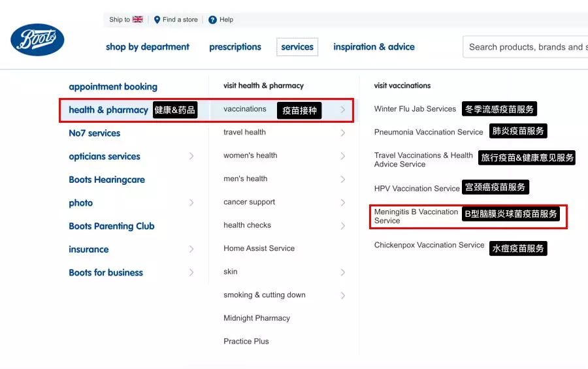Open appointment booking link

coord(113,87)
